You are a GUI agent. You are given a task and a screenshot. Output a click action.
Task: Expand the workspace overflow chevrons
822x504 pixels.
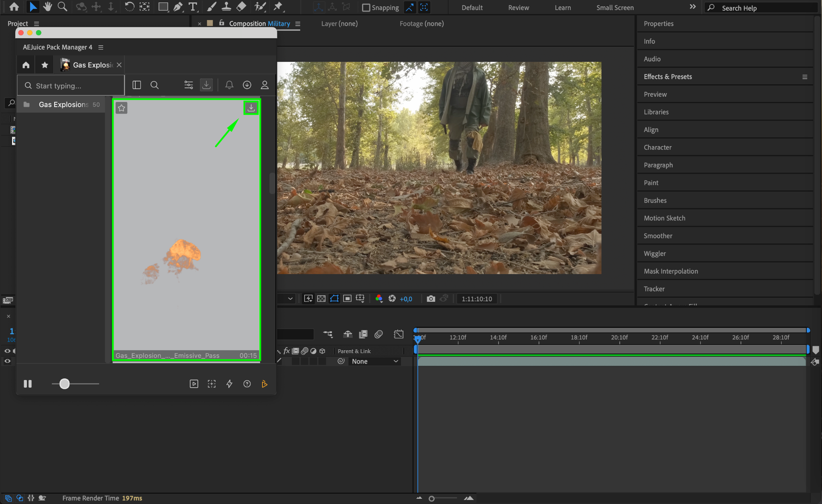pos(693,7)
